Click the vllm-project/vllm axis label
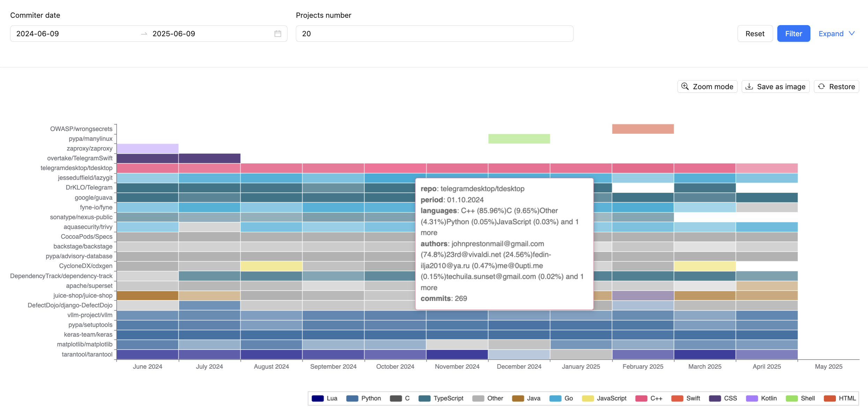This screenshot has width=868, height=414. click(x=90, y=315)
